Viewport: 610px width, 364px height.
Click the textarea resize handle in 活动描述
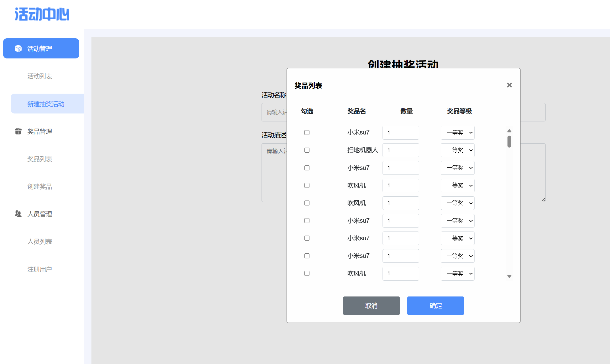click(543, 200)
